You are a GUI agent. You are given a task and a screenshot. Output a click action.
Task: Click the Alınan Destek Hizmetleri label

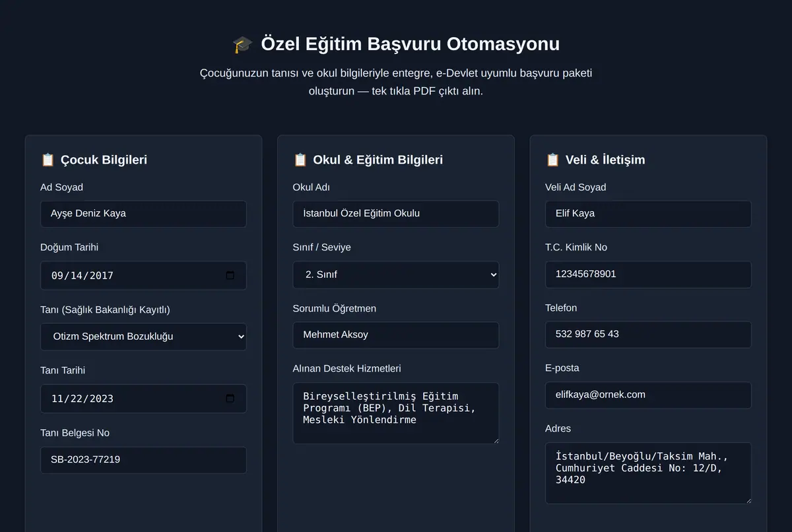(x=347, y=368)
